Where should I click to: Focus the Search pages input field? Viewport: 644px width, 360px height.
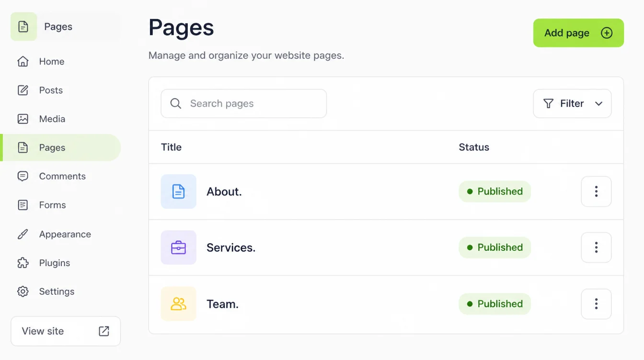pos(244,103)
